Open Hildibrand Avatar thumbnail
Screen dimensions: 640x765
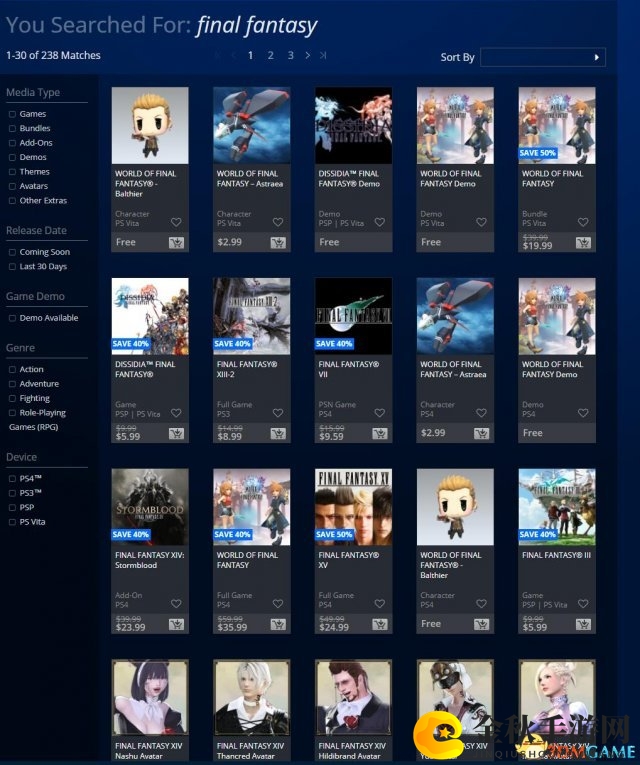(x=353, y=698)
